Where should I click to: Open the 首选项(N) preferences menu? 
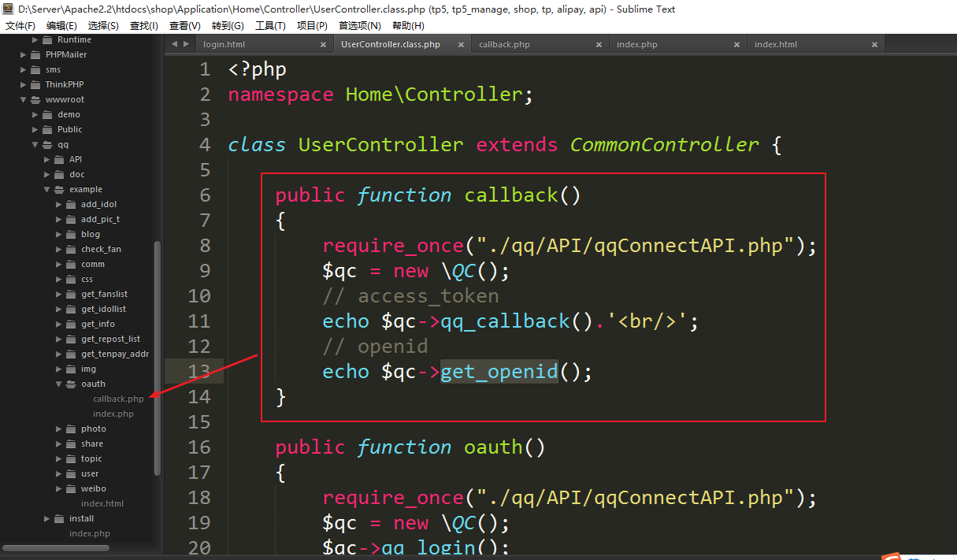[359, 25]
